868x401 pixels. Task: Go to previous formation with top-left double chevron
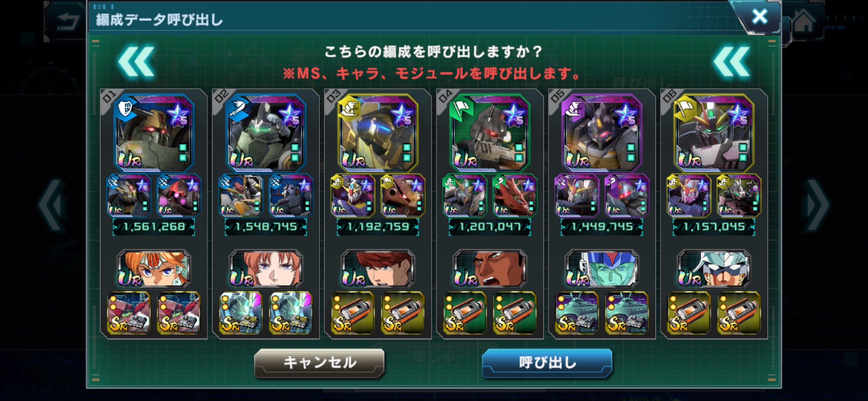tap(136, 62)
